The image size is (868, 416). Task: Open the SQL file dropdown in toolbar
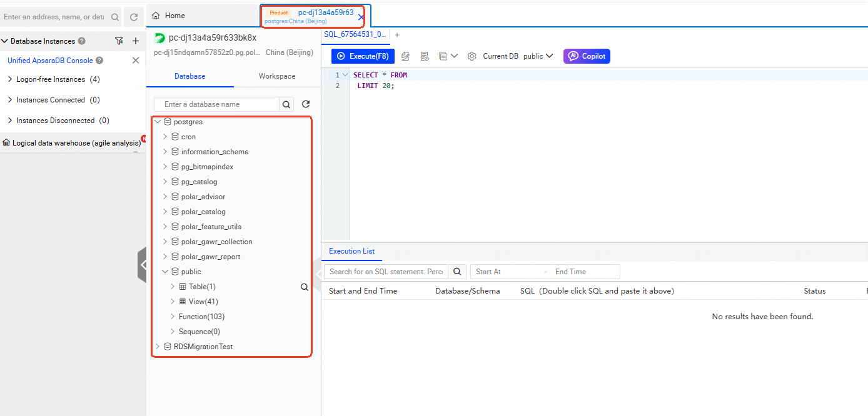pyautogui.click(x=448, y=56)
